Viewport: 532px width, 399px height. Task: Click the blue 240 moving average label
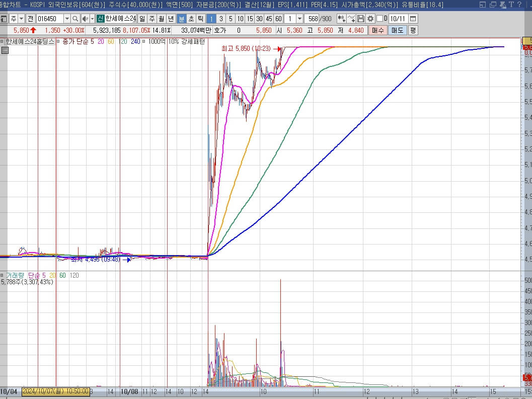(135, 41)
